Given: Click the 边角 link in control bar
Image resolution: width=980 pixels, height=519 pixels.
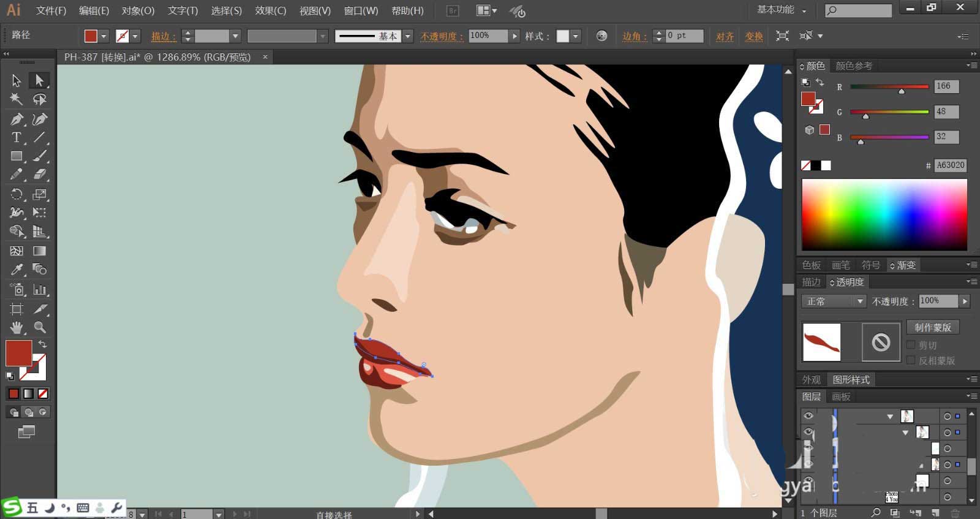Looking at the screenshot, I should [635, 36].
